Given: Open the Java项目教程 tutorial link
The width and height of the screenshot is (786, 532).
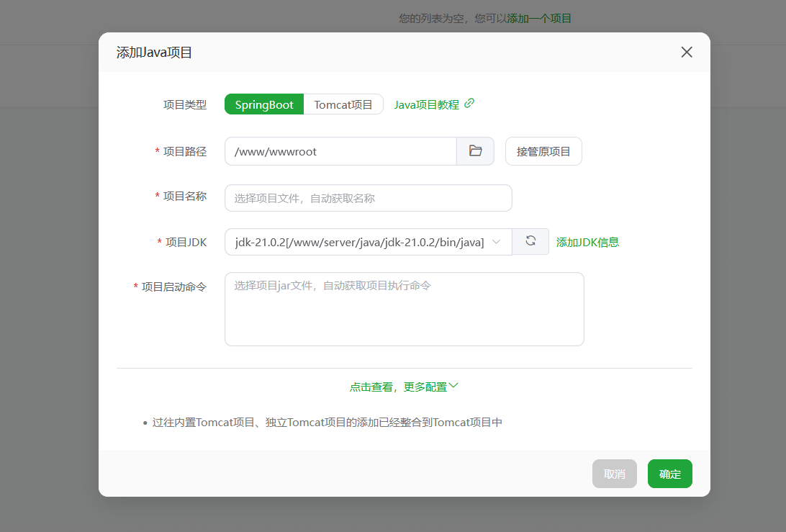Looking at the screenshot, I should (x=426, y=104).
